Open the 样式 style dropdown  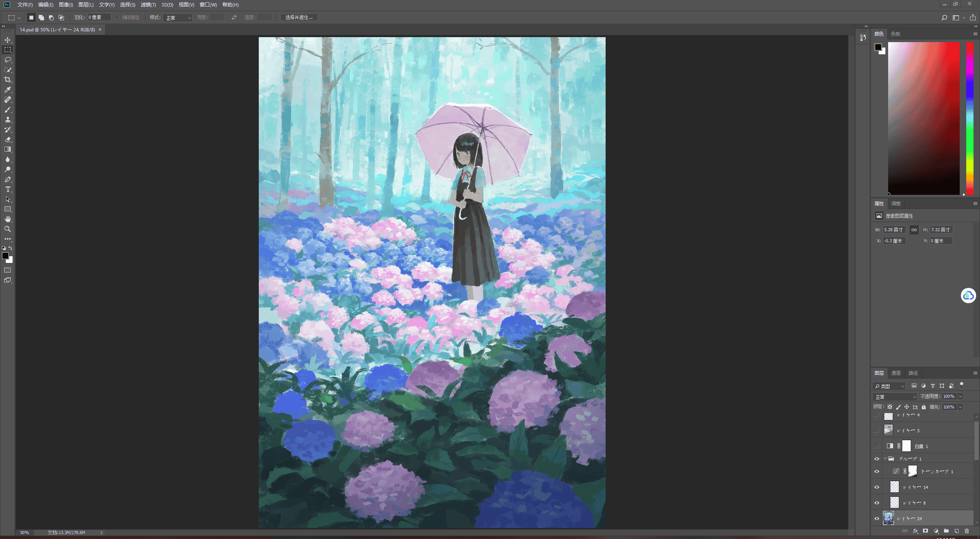click(178, 18)
